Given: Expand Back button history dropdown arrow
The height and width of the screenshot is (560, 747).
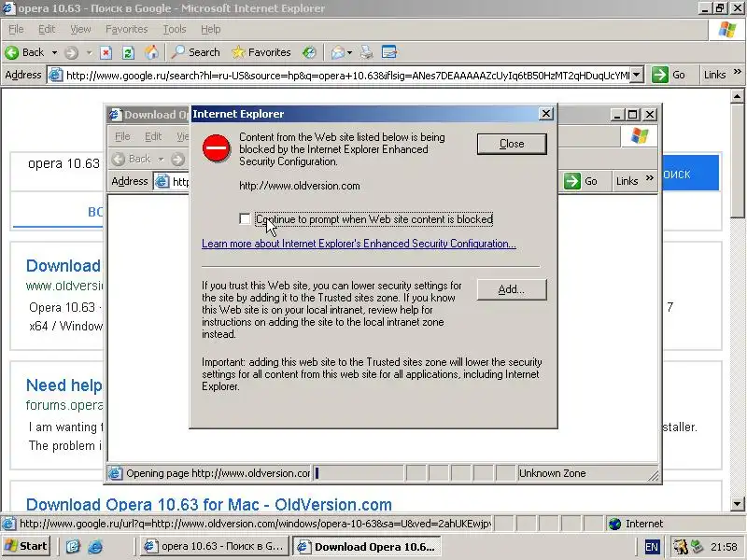Looking at the screenshot, I should 54,52.
